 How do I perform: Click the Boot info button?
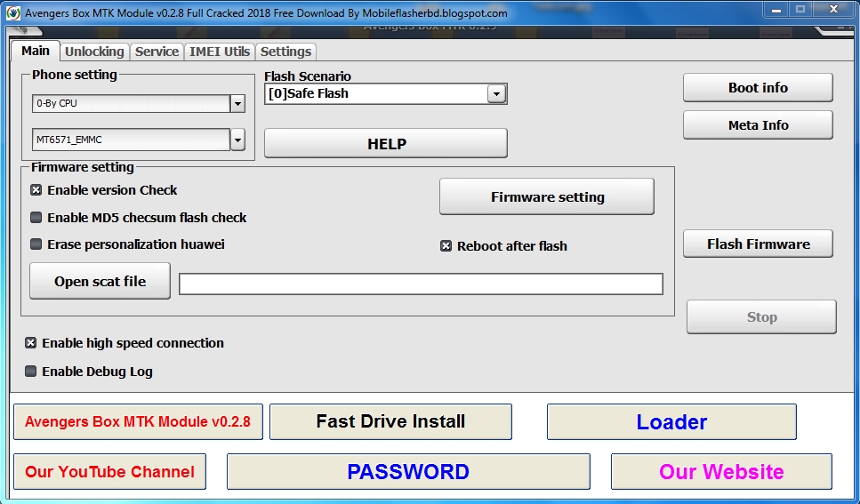tap(758, 88)
